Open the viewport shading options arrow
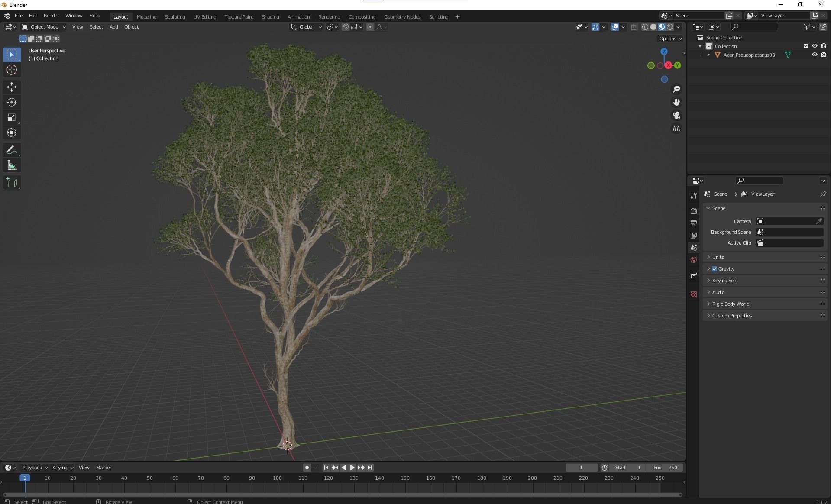831x504 pixels. point(678,27)
